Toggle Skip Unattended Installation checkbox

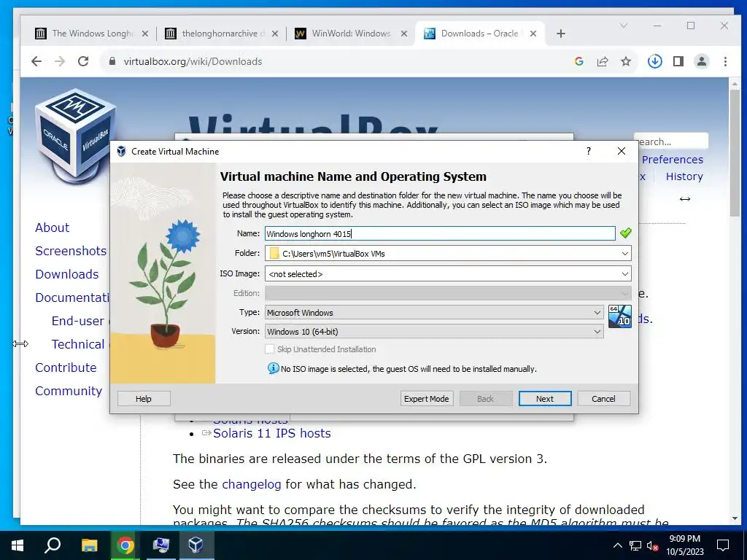270,349
